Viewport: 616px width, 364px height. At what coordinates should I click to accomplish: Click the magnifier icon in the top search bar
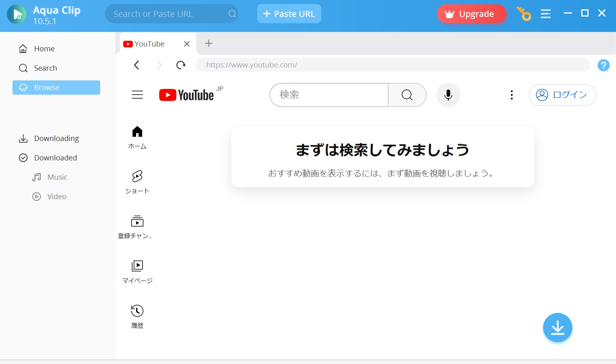(x=232, y=14)
